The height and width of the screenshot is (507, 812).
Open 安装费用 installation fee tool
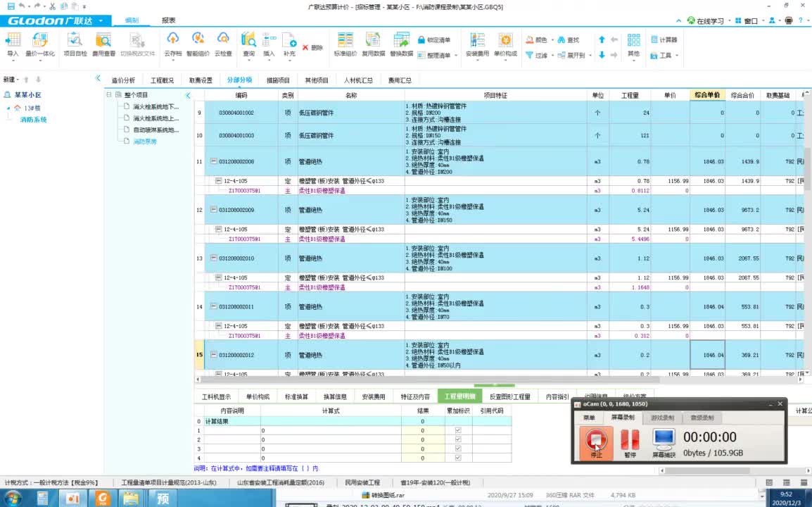coord(477,44)
